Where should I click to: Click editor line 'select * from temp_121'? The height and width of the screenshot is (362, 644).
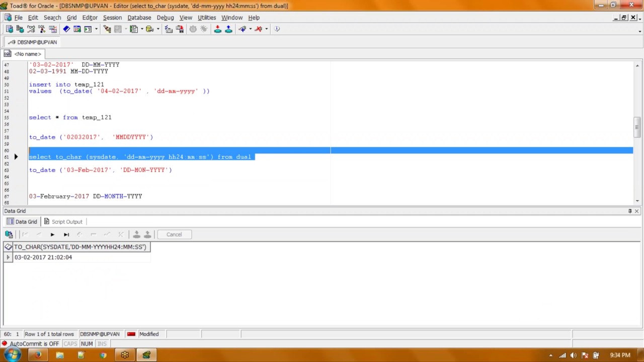click(70, 118)
